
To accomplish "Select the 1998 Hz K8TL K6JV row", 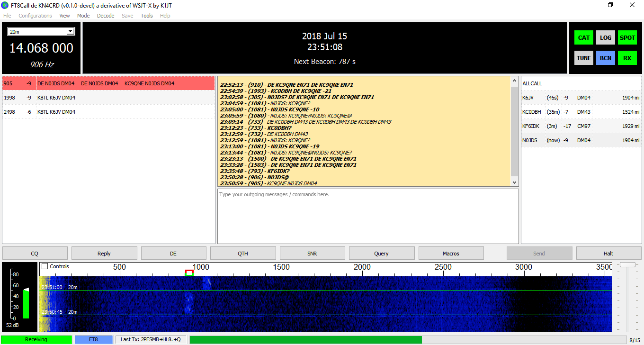I will click(108, 98).
